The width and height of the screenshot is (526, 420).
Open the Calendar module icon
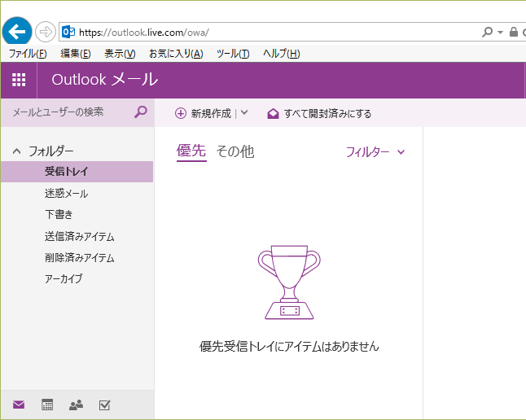(47, 405)
